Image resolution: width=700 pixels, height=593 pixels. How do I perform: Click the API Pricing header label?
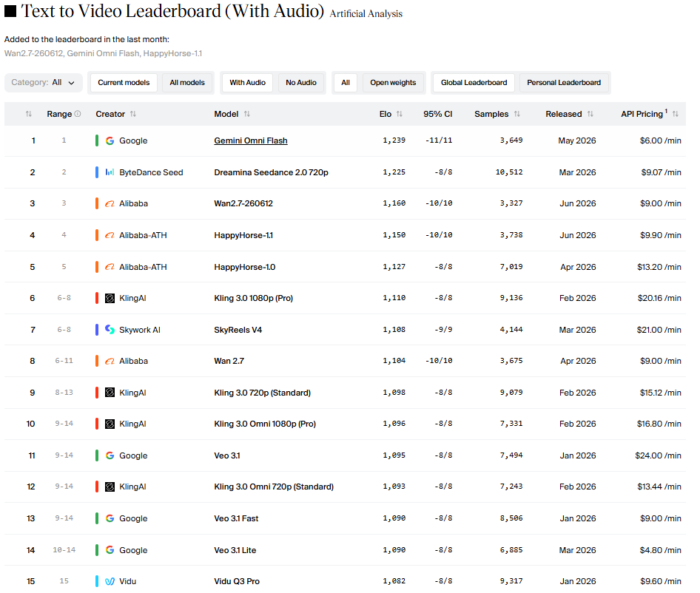click(x=642, y=114)
